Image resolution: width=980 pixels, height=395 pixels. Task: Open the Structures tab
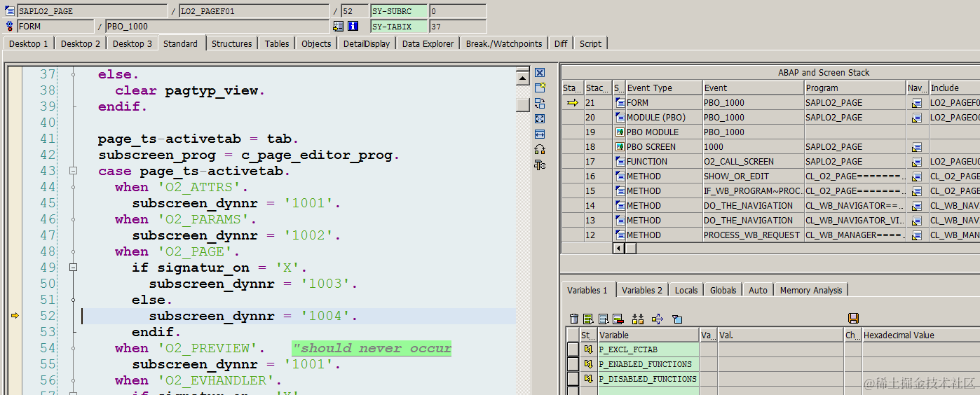(x=232, y=43)
